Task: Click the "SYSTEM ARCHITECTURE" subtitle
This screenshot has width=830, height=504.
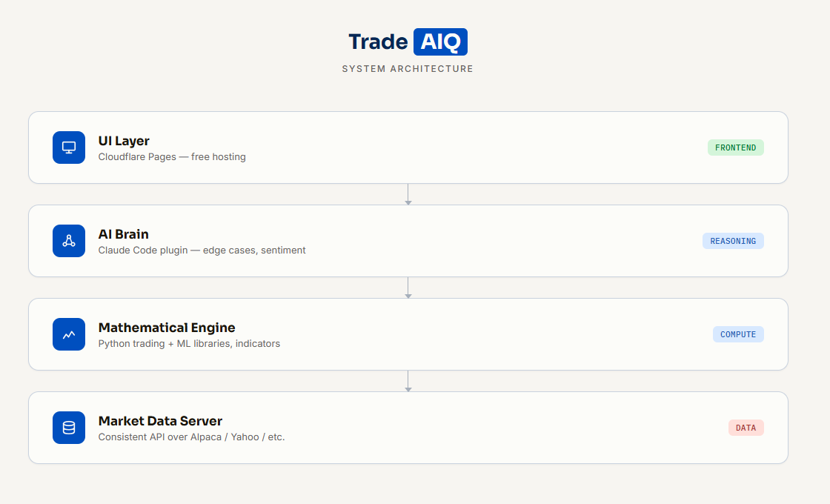Action: pos(408,69)
